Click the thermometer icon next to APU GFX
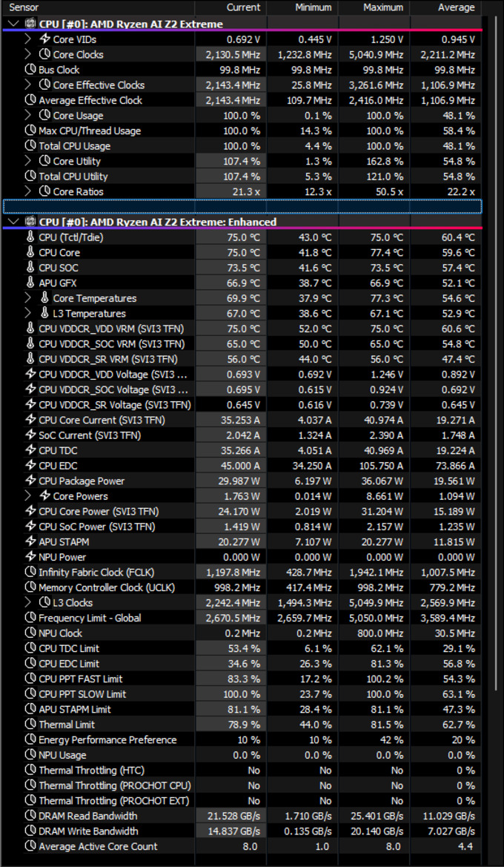The height and width of the screenshot is (867, 504). pyautogui.click(x=30, y=283)
